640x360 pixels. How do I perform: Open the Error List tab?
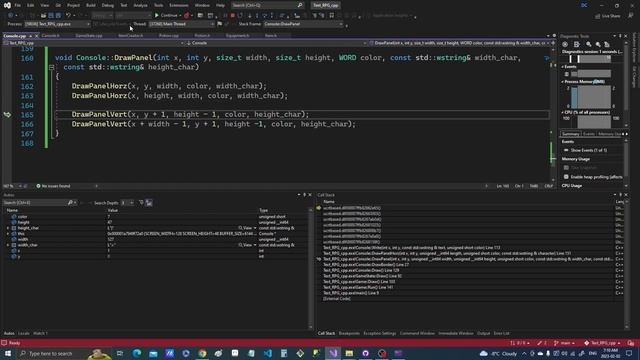tap(501, 333)
